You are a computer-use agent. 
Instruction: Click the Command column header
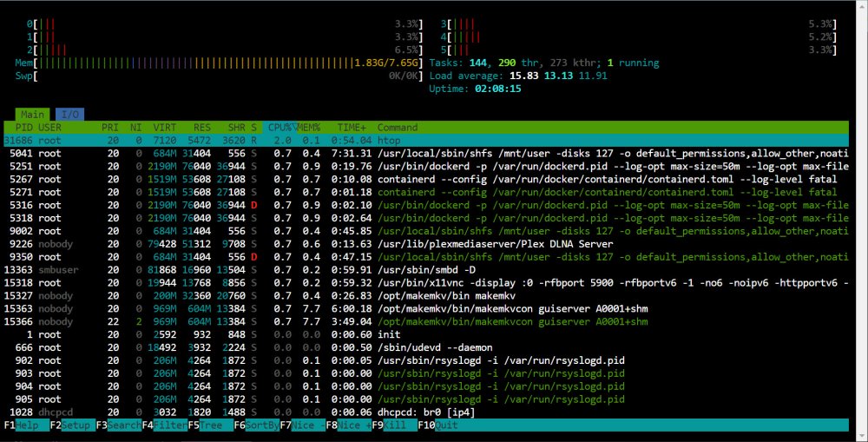pos(398,128)
